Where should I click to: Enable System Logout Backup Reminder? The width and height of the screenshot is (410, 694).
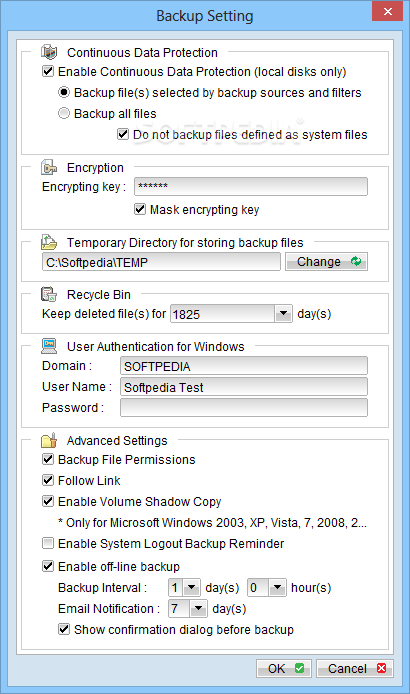tap(48, 543)
